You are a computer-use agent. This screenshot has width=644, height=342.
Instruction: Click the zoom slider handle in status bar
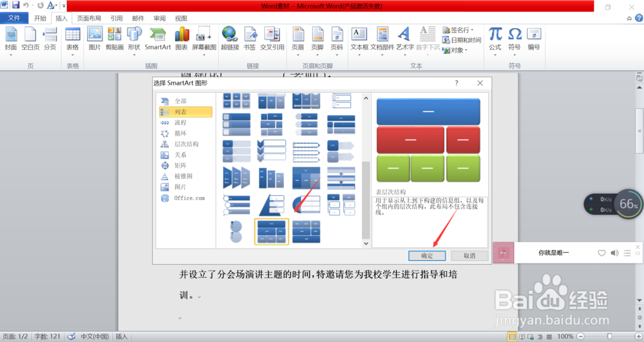pos(609,336)
